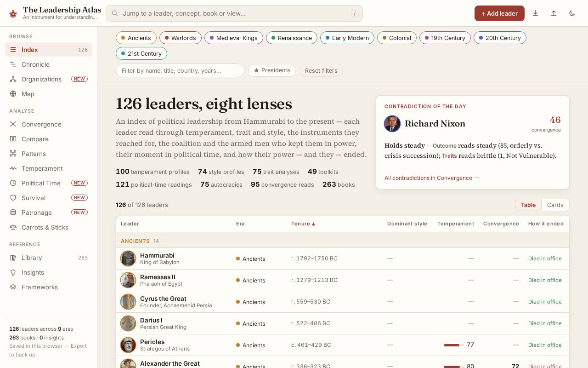Open Frameworks in the sidebar

coord(48,287)
